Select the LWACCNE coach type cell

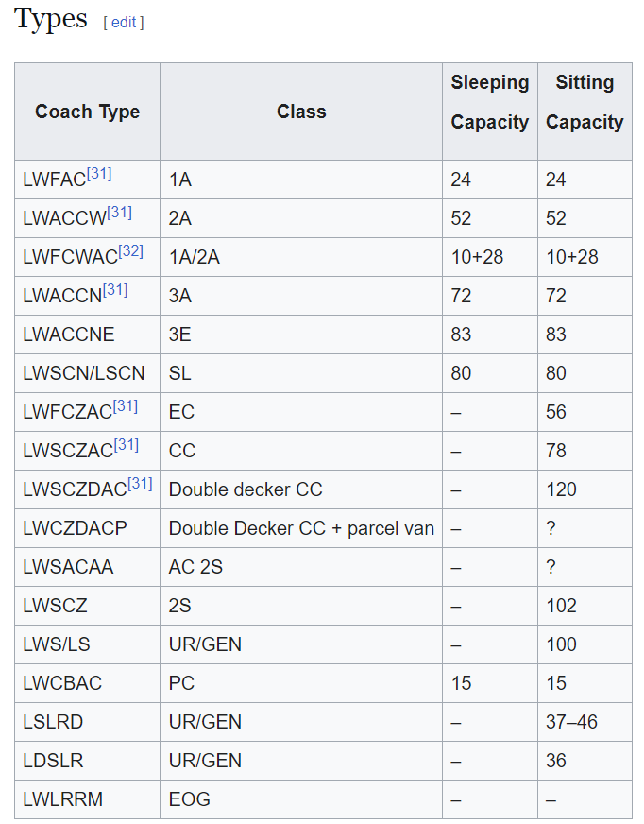click(x=87, y=335)
